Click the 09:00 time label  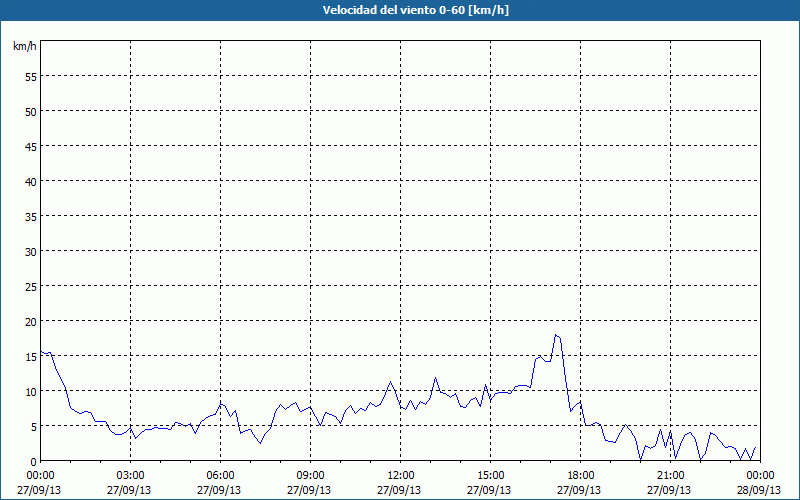(x=310, y=475)
